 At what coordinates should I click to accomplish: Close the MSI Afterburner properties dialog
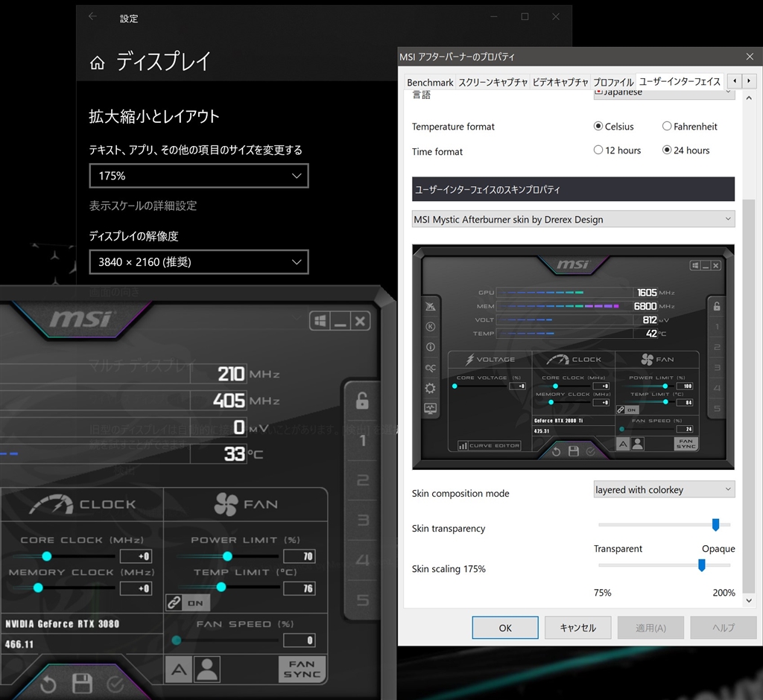click(750, 57)
